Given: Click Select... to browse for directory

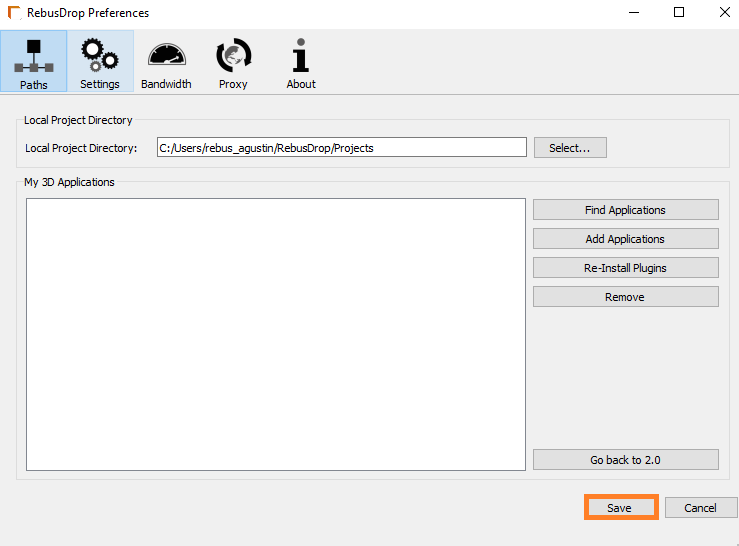Looking at the screenshot, I should [x=570, y=148].
